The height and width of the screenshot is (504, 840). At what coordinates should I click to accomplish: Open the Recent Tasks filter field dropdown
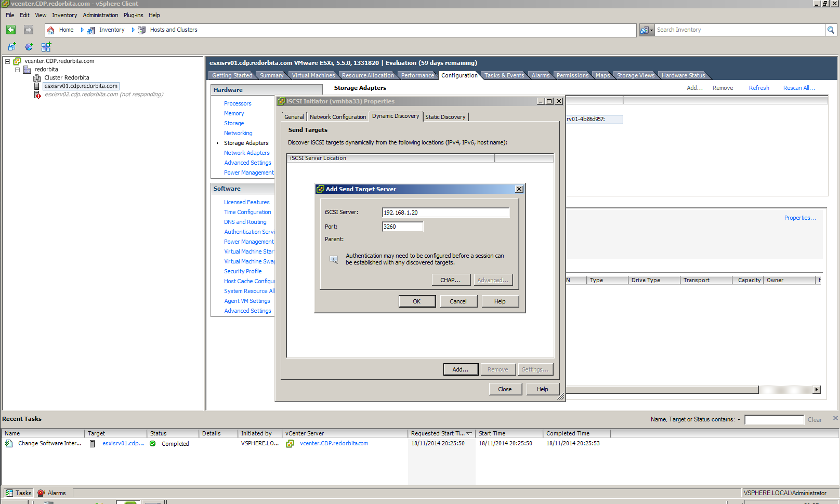pyautogui.click(x=739, y=420)
